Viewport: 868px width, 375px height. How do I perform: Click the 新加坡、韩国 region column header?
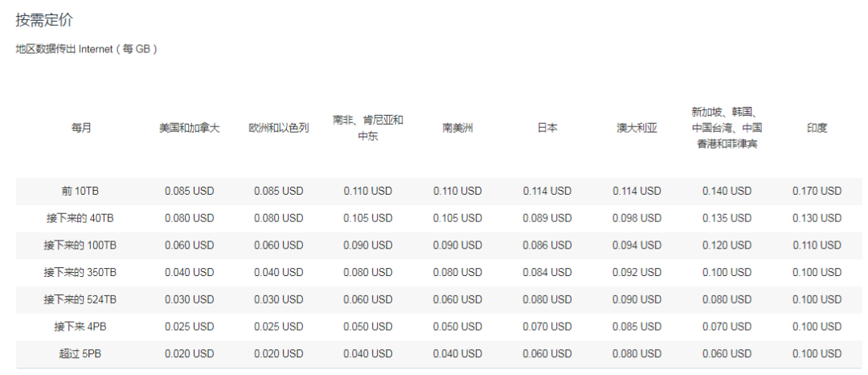pos(727,128)
